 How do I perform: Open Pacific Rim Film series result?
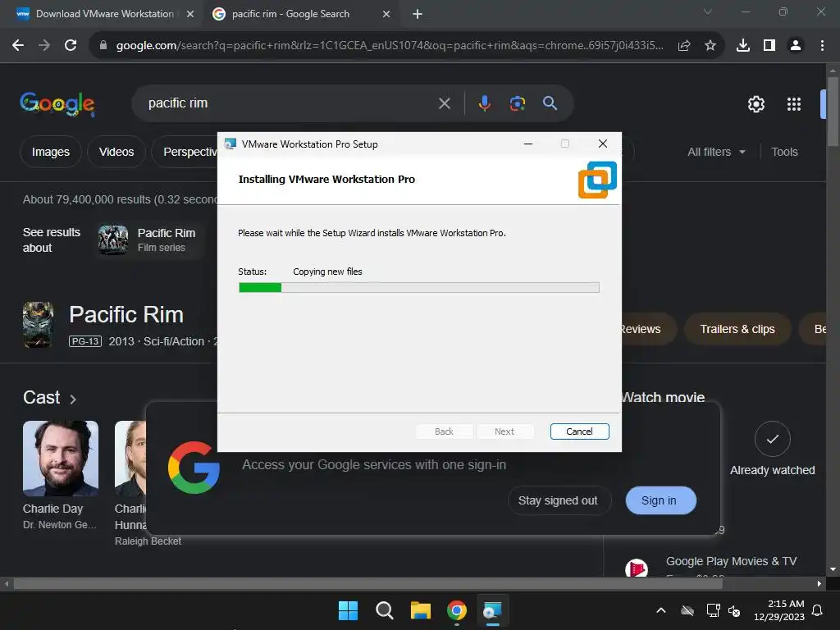[x=148, y=240]
